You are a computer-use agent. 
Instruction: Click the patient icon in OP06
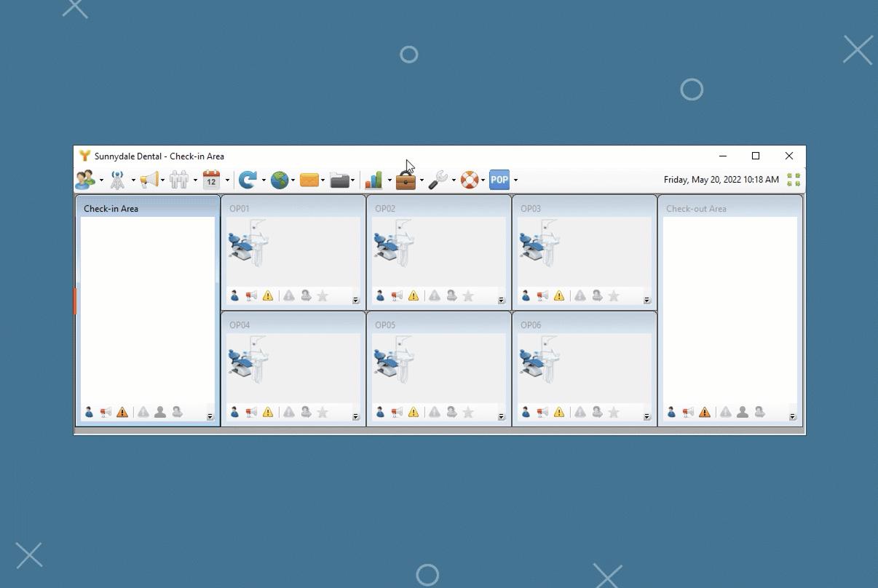[526, 412]
